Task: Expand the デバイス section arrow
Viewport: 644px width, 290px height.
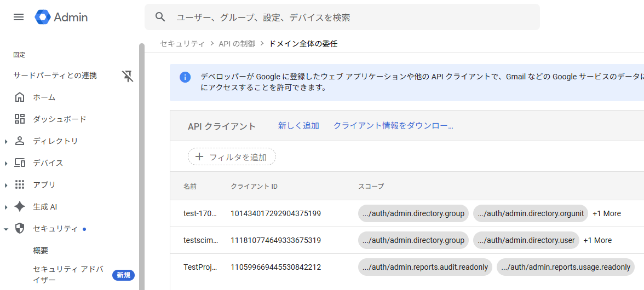Action: click(x=6, y=164)
